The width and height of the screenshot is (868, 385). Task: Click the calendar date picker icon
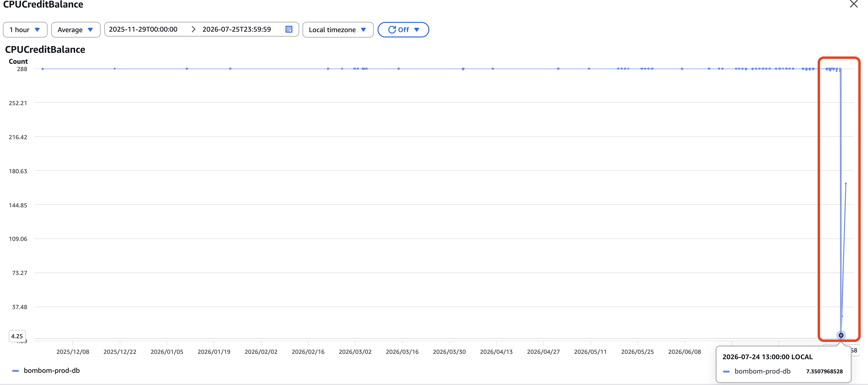point(289,29)
